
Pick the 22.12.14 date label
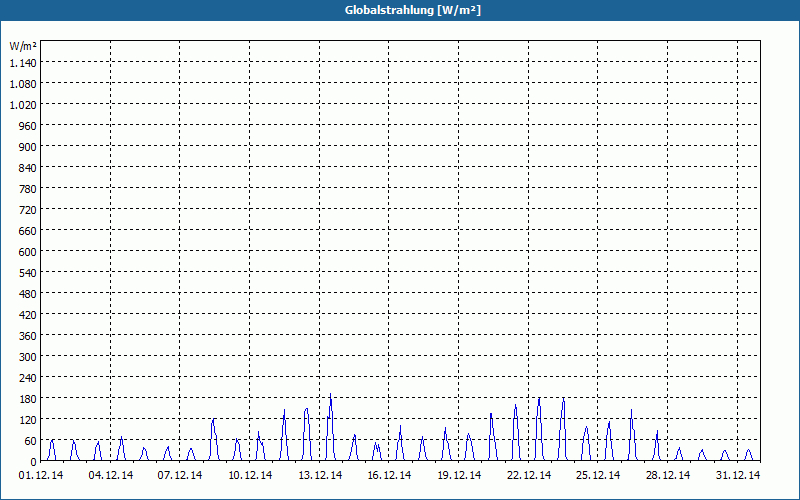pos(529,476)
